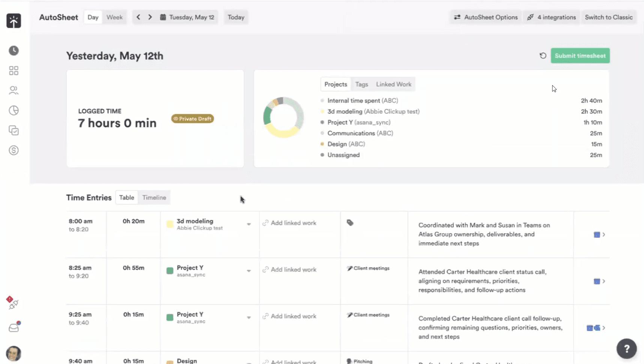Click 'Communications (ABC)' legend row
This screenshot has height=364, width=644.
click(461, 133)
